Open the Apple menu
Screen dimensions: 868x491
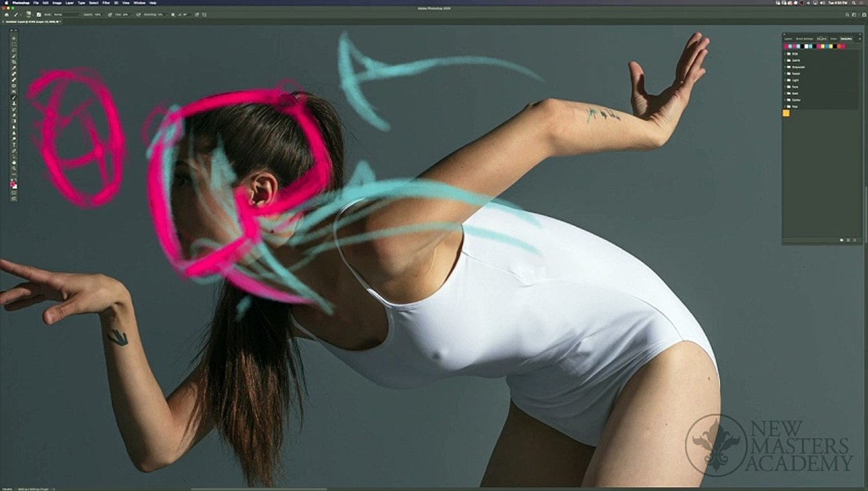click(x=7, y=3)
